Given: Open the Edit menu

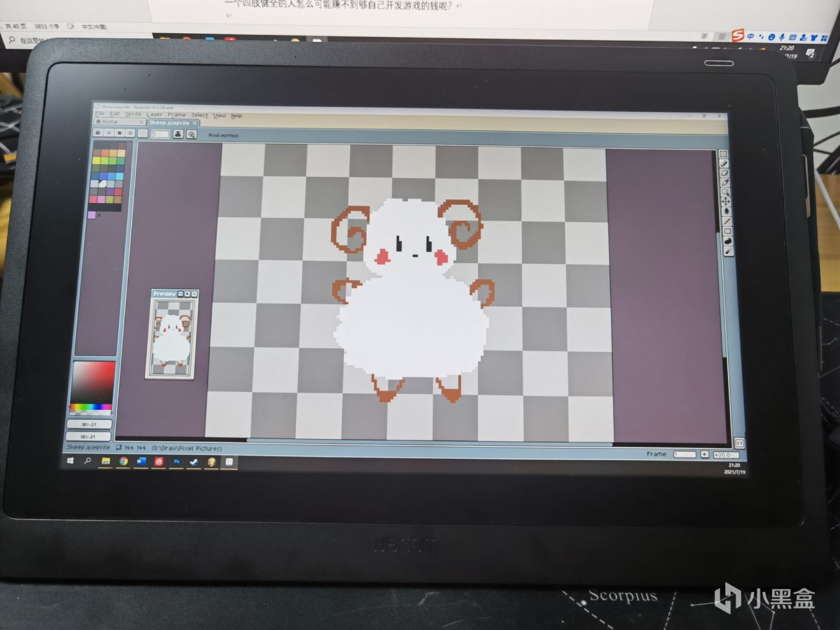Looking at the screenshot, I should [x=115, y=114].
